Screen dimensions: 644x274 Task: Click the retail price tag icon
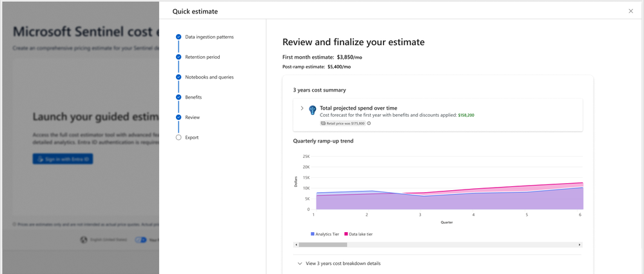point(324,123)
